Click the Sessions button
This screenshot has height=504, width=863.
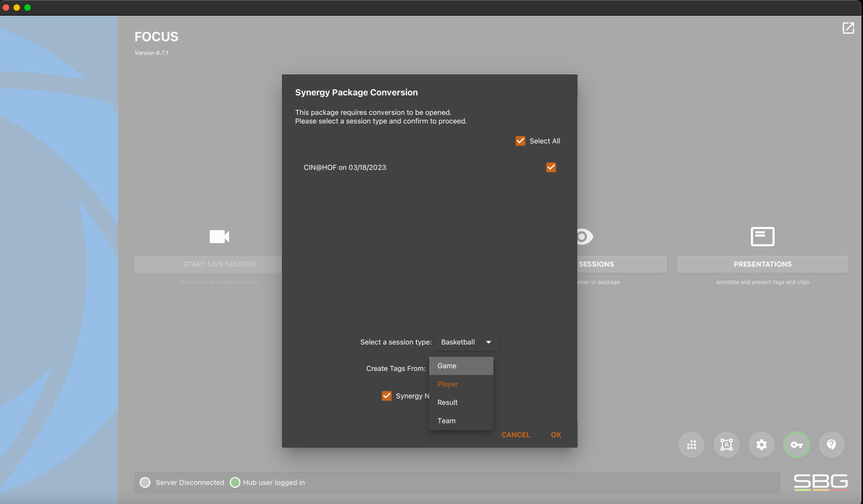pos(622,264)
